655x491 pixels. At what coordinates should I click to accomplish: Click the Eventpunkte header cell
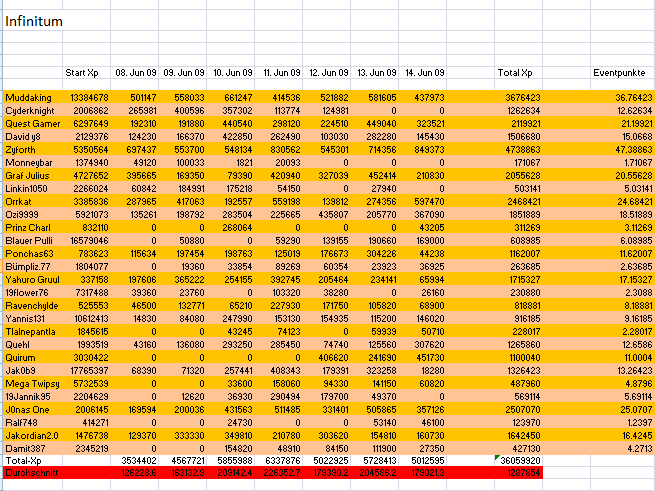(x=623, y=73)
